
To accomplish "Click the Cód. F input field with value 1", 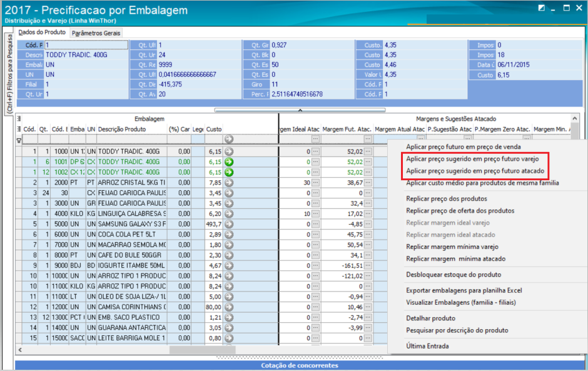I will coord(86,45).
